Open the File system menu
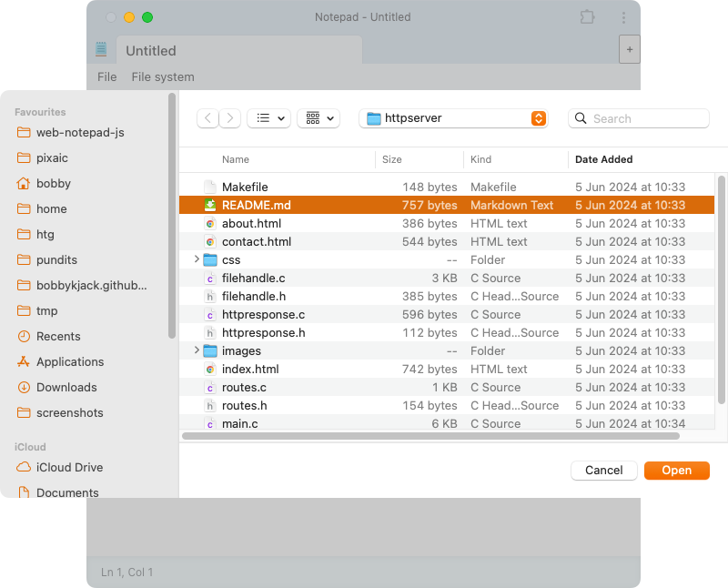Viewport: 728px width, 588px height. (163, 76)
